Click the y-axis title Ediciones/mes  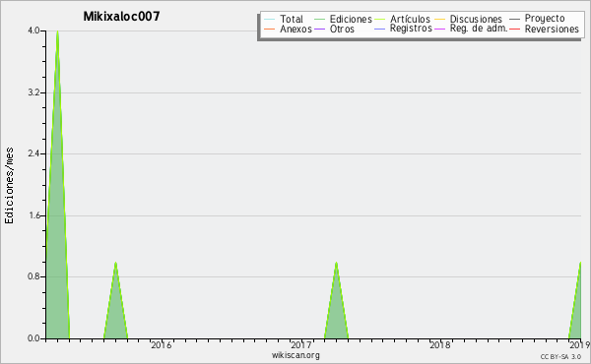pyautogui.click(x=9, y=186)
